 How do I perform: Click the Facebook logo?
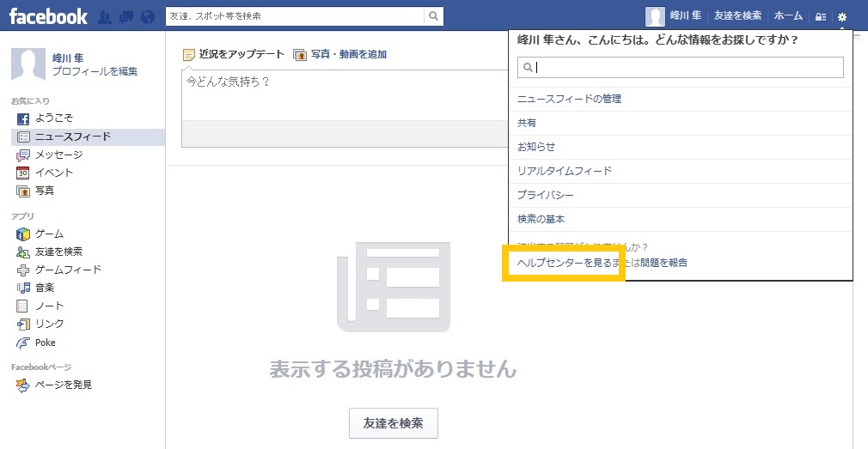(x=48, y=16)
